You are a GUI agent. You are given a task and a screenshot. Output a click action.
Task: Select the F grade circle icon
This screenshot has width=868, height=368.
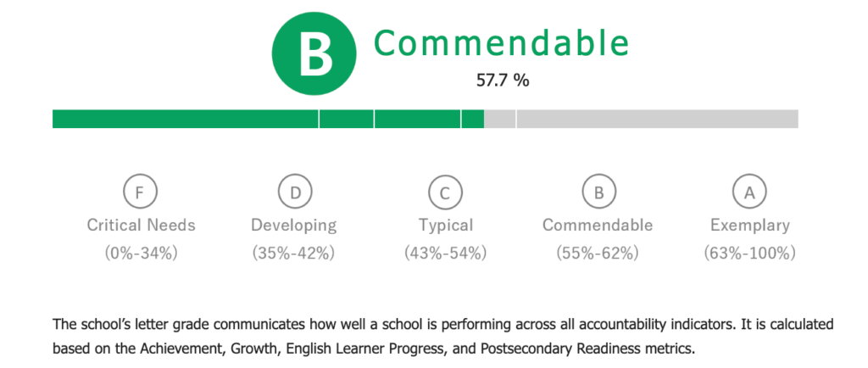point(141,192)
